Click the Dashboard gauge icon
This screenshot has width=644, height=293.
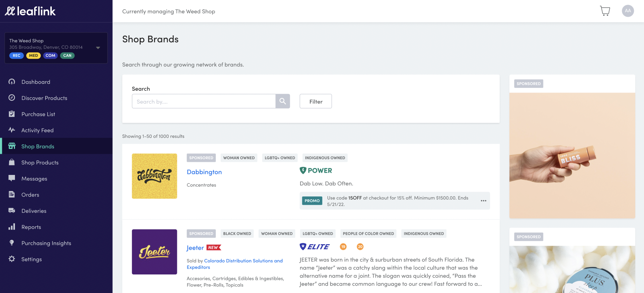[x=12, y=82]
